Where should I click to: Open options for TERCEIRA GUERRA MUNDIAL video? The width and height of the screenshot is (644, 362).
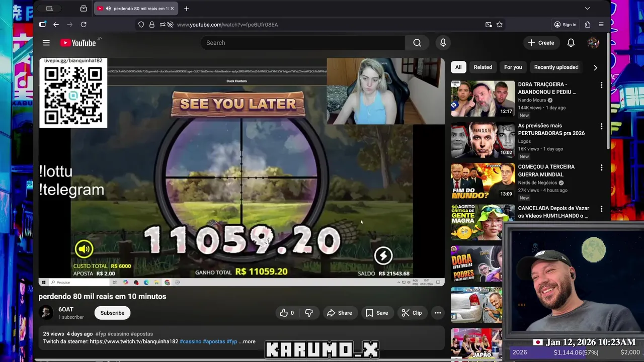(x=601, y=168)
